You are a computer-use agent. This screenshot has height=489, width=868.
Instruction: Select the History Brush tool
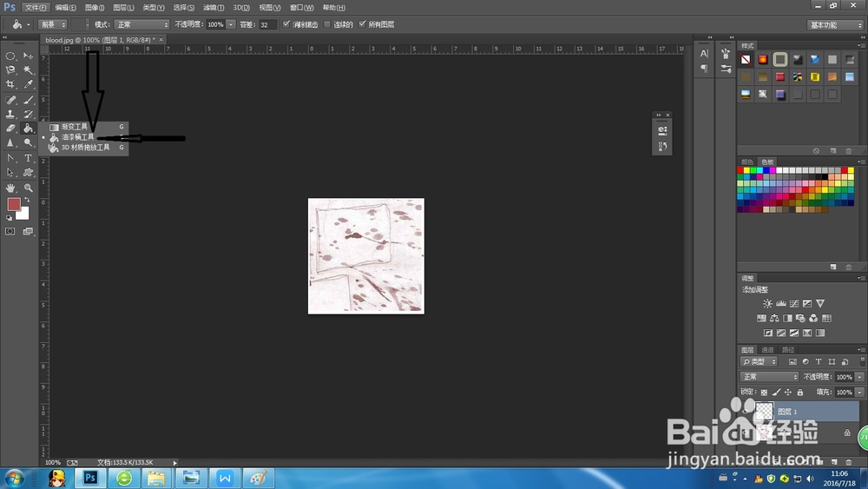click(x=28, y=114)
